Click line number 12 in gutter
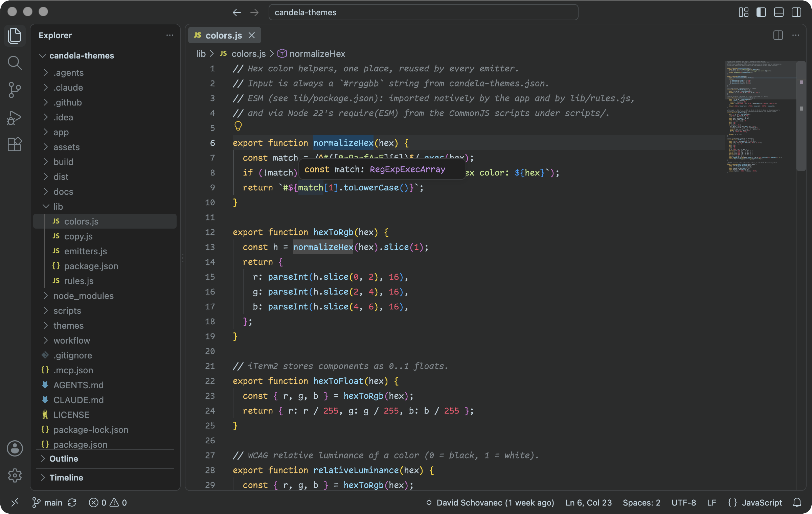 (210, 232)
